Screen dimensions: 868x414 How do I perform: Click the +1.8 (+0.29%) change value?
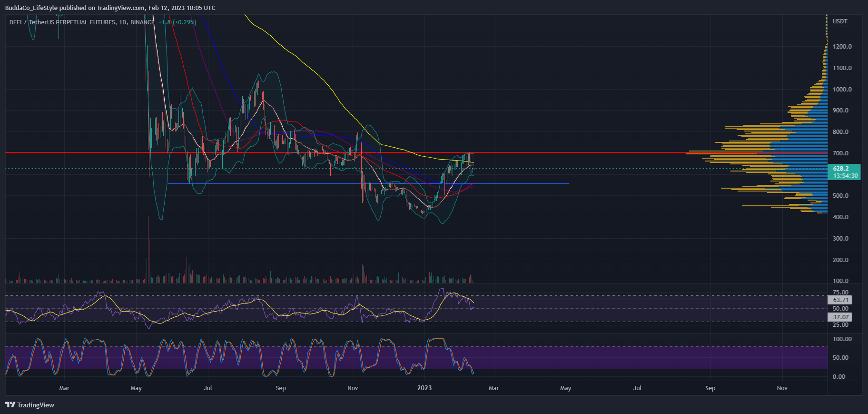tap(177, 22)
